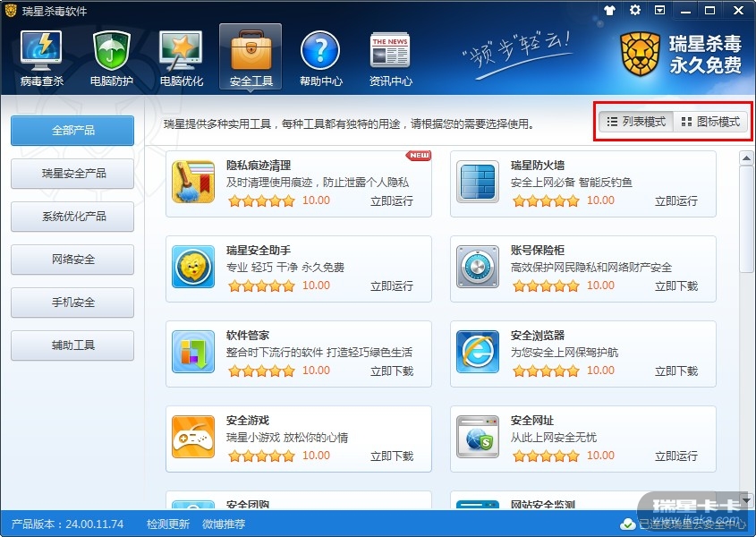
Task: Open settings gear in title bar
Action: (x=635, y=10)
